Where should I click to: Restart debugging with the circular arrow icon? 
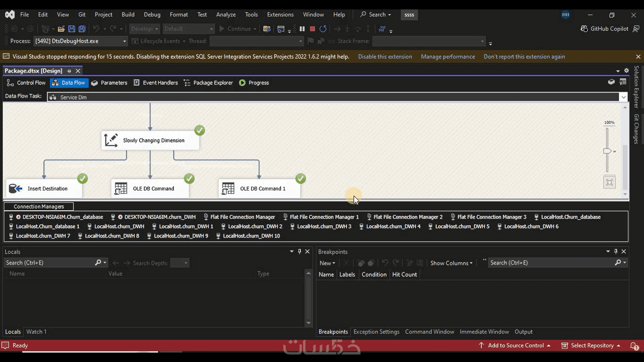pos(323,29)
